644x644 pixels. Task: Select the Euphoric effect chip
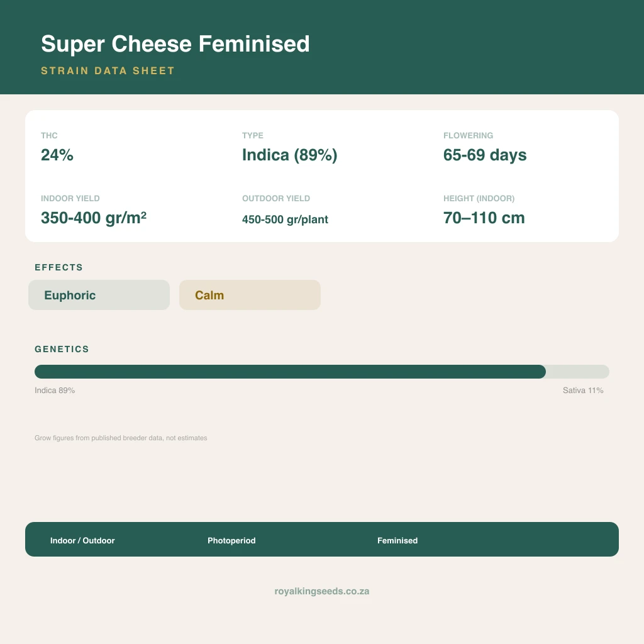click(x=99, y=295)
